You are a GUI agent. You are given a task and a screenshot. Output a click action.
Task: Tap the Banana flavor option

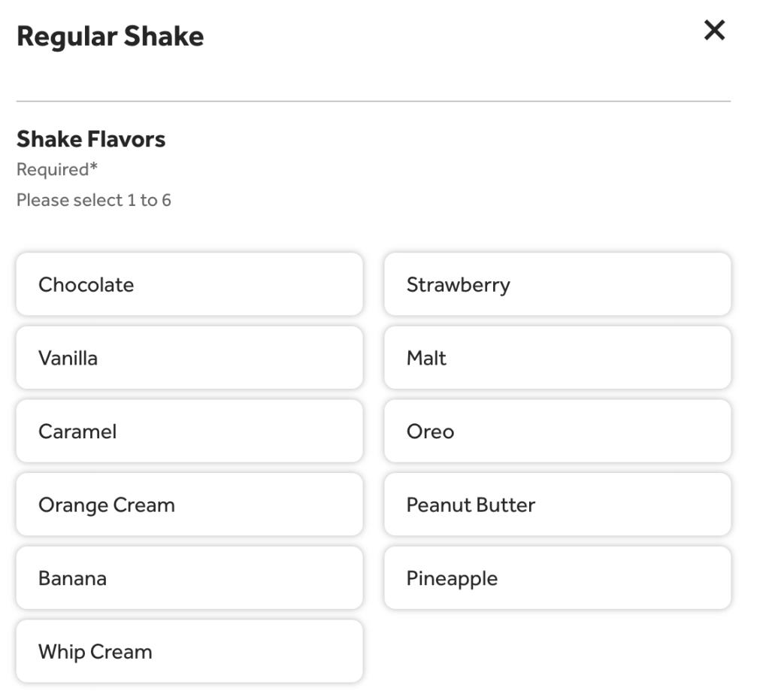(189, 578)
